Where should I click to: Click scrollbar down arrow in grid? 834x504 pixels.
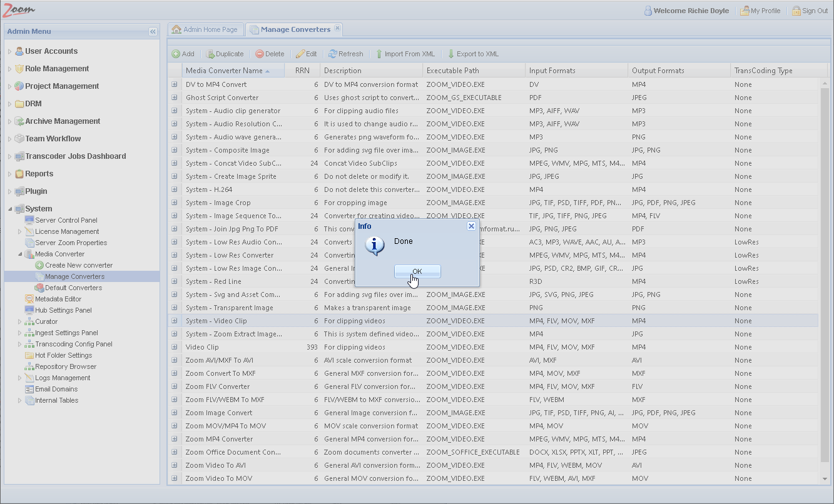pos(825,479)
